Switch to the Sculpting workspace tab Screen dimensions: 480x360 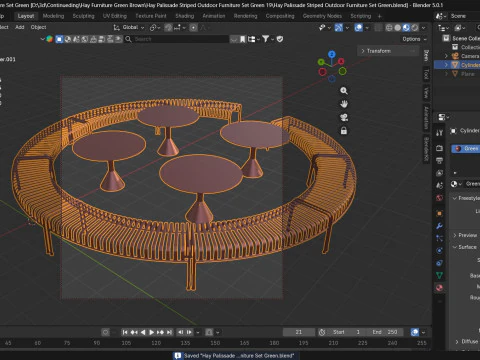pyautogui.click(x=83, y=16)
